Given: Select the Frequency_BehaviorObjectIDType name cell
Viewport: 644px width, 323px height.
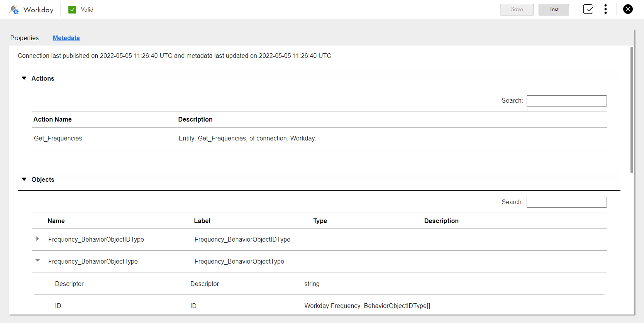Looking at the screenshot, I should pyautogui.click(x=96, y=240).
